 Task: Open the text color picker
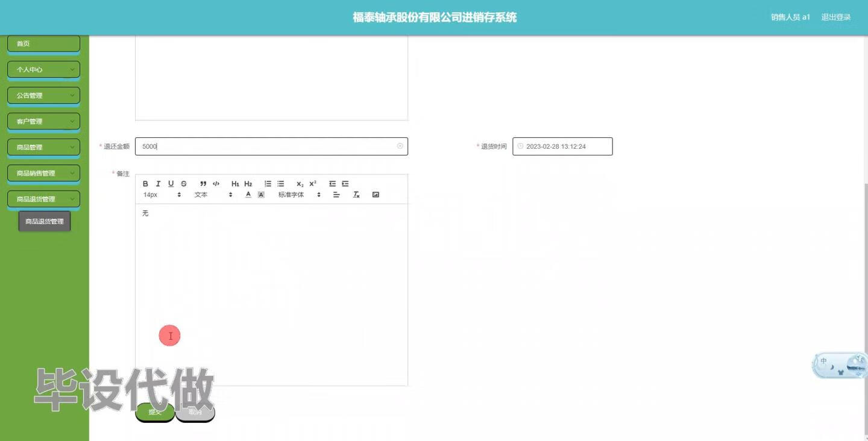coord(248,195)
